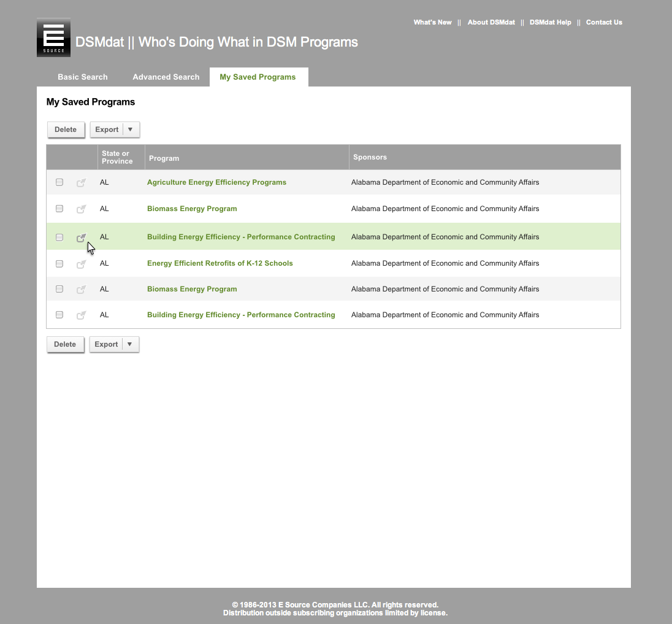Open the DSMdat Help link
The image size is (672, 624).
(550, 23)
